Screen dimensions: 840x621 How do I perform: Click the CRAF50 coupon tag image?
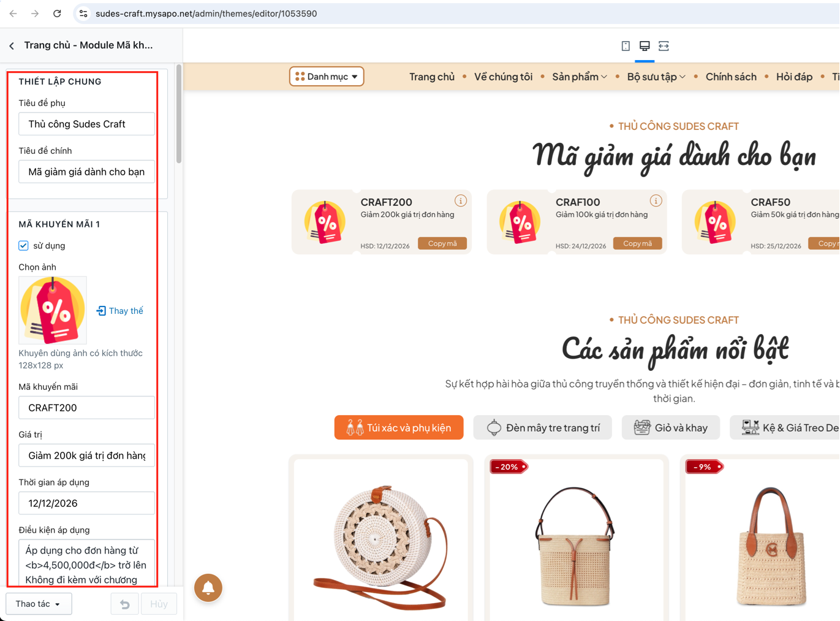(715, 222)
